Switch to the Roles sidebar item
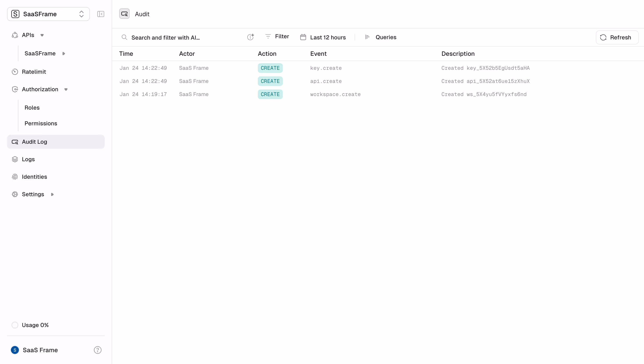The image size is (644, 364). pyautogui.click(x=32, y=107)
